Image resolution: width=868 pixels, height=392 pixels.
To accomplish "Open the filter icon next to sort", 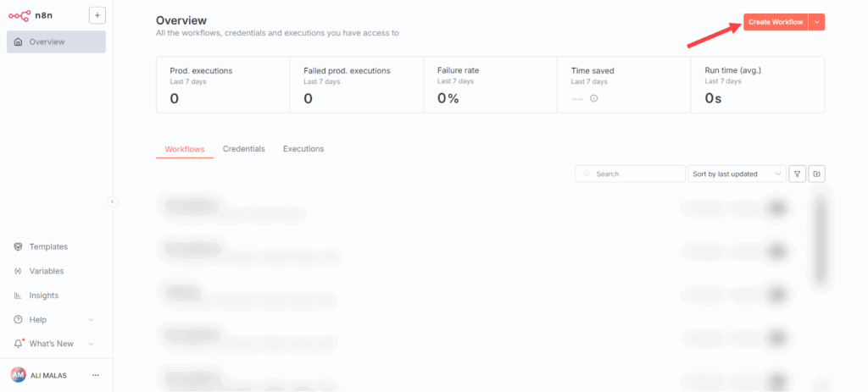I will click(797, 174).
